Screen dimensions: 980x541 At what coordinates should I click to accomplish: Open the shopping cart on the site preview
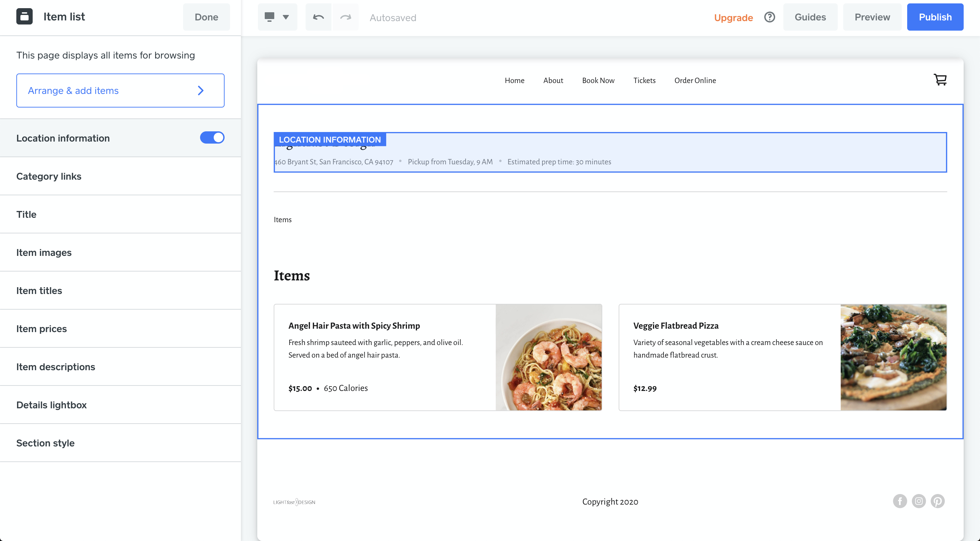coord(940,80)
